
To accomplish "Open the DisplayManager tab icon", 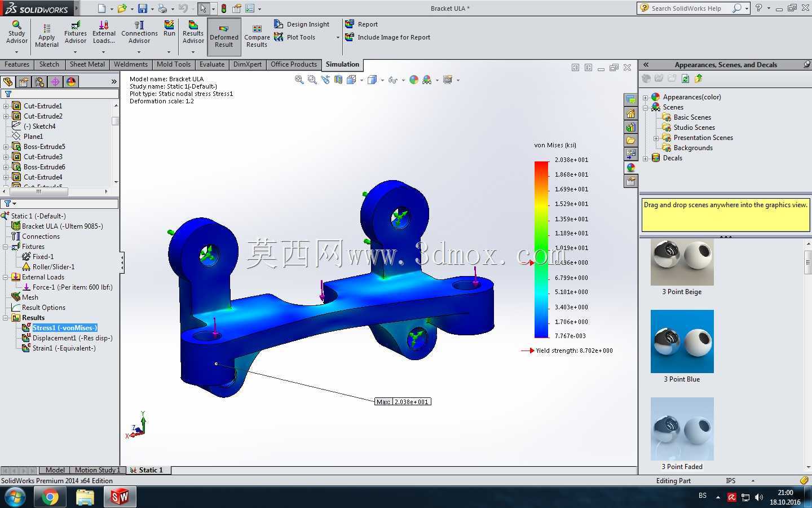I will pyautogui.click(x=71, y=82).
